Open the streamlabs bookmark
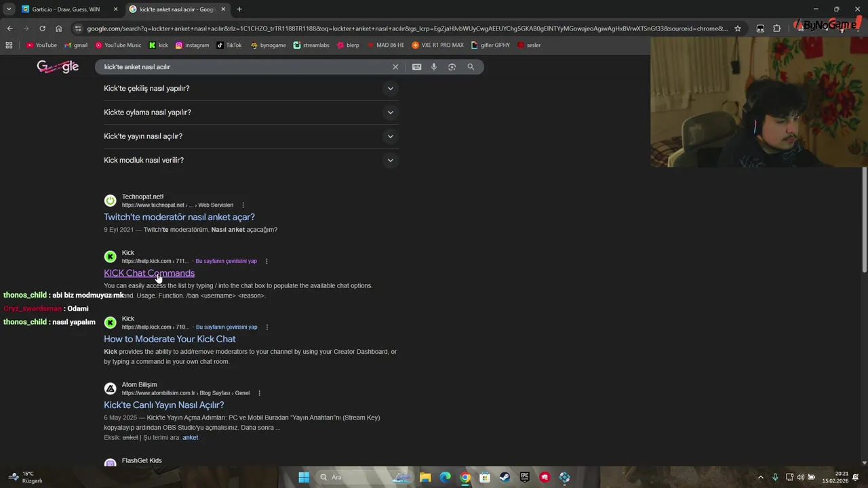 click(311, 45)
